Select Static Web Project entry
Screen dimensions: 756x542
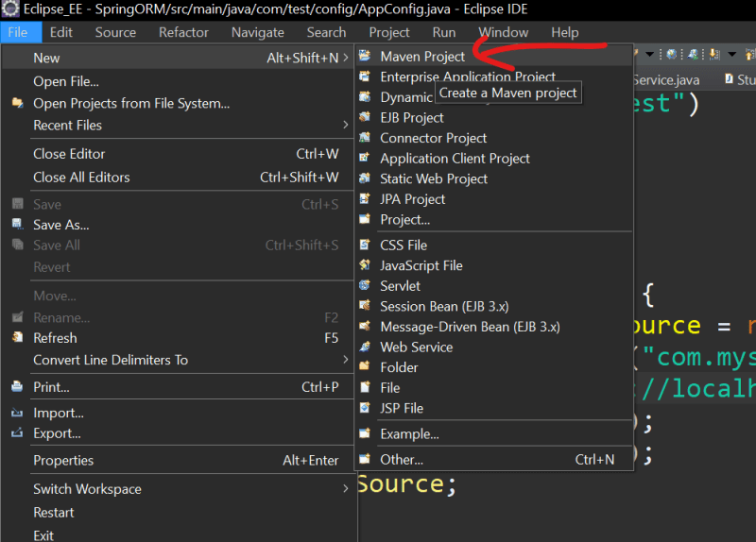pyautogui.click(x=494, y=178)
